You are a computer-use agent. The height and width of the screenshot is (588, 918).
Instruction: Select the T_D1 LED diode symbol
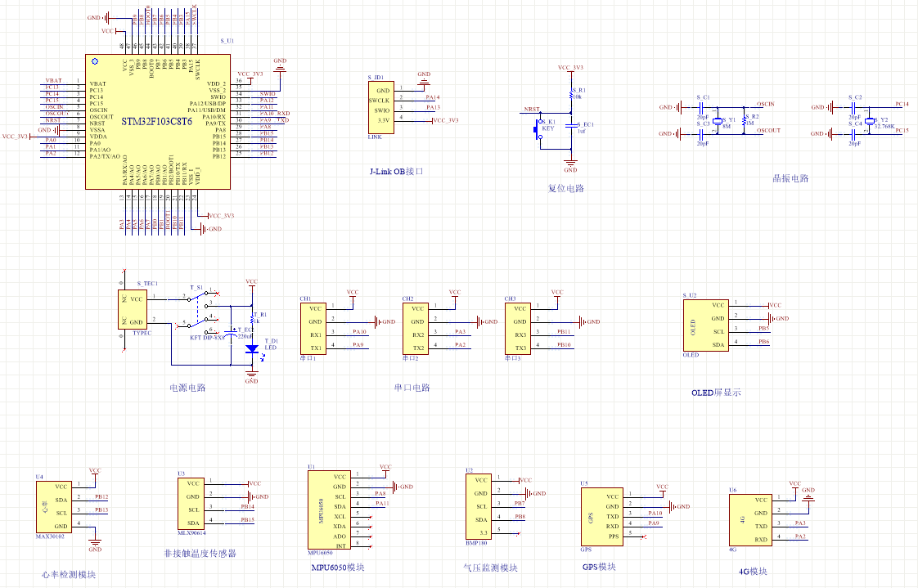(x=252, y=348)
